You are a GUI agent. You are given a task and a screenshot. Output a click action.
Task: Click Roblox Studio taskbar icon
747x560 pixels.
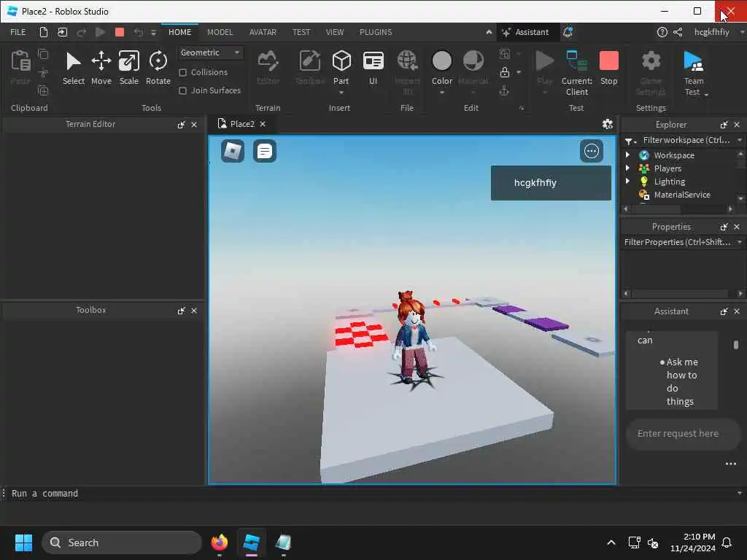pyautogui.click(x=251, y=542)
